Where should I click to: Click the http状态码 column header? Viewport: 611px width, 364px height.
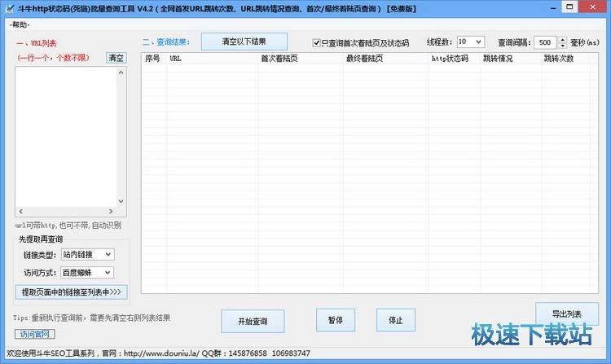[x=455, y=59]
